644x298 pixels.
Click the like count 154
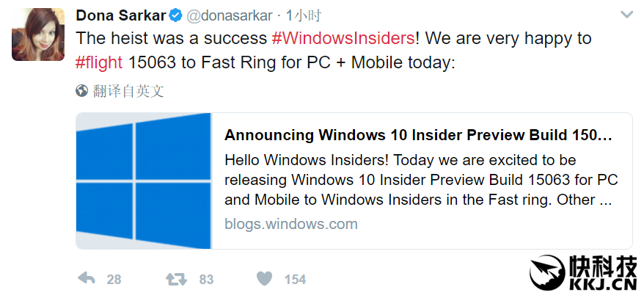point(295,279)
